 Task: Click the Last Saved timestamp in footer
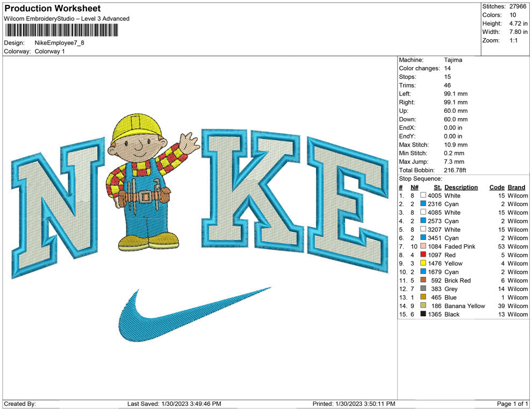click(x=174, y=404)
